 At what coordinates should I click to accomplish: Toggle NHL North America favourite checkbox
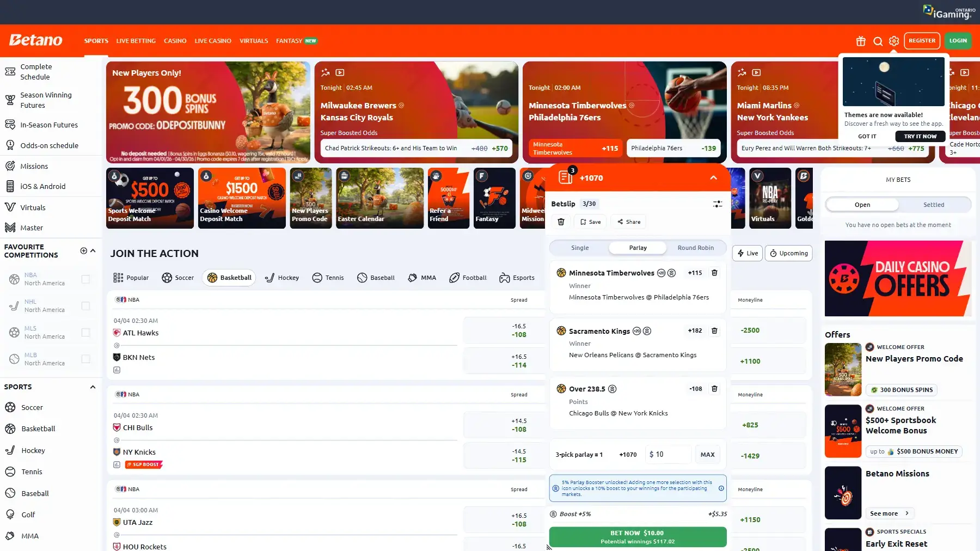pos(85,306)
